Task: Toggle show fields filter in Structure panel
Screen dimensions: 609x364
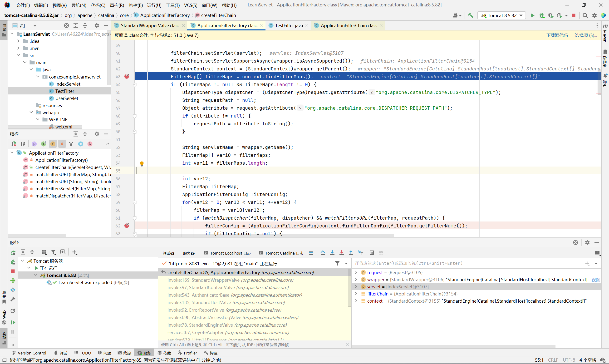Action: click(53, 144)
